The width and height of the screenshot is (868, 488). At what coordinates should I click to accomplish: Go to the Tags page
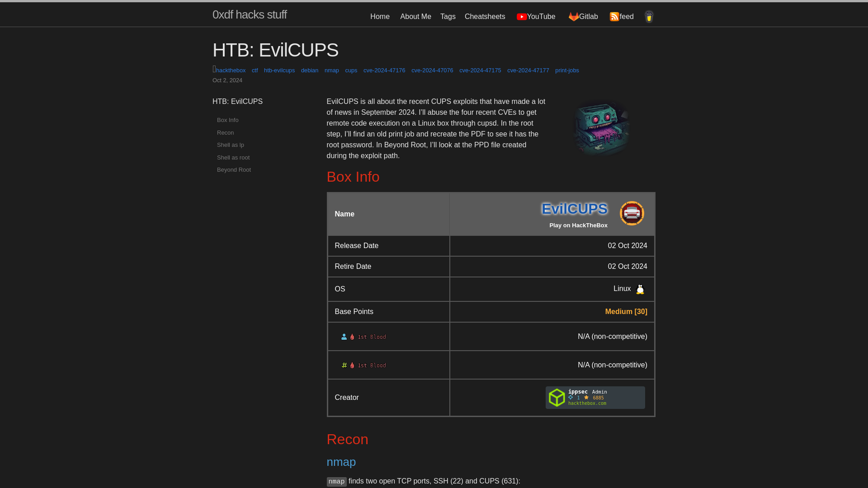click(x=448, y=17)
